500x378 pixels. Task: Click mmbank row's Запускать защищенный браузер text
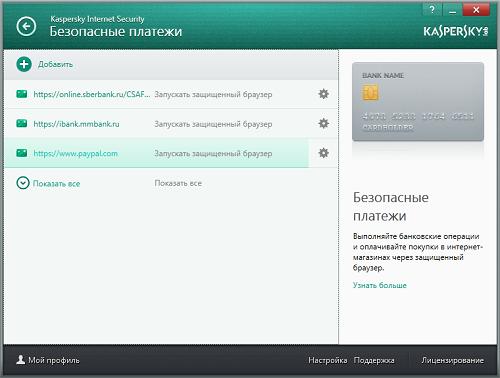click(x=213, y=124)
